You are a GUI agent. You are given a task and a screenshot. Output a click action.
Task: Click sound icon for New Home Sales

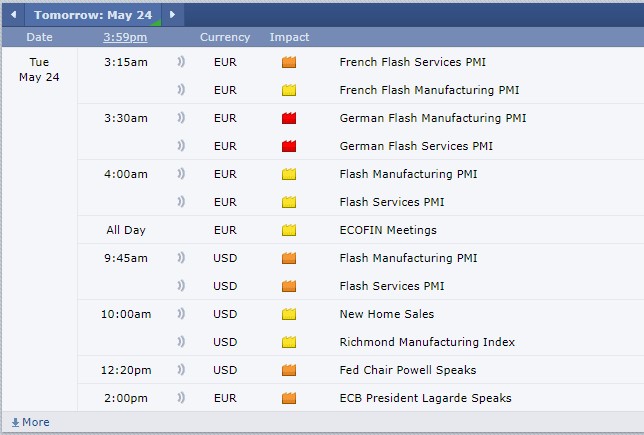pos(181,314)
